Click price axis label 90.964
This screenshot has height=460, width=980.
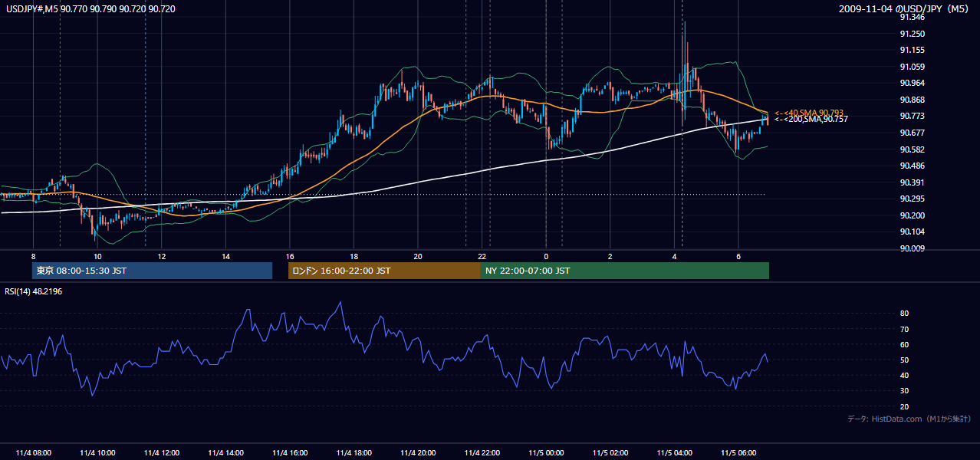[912, 83]
